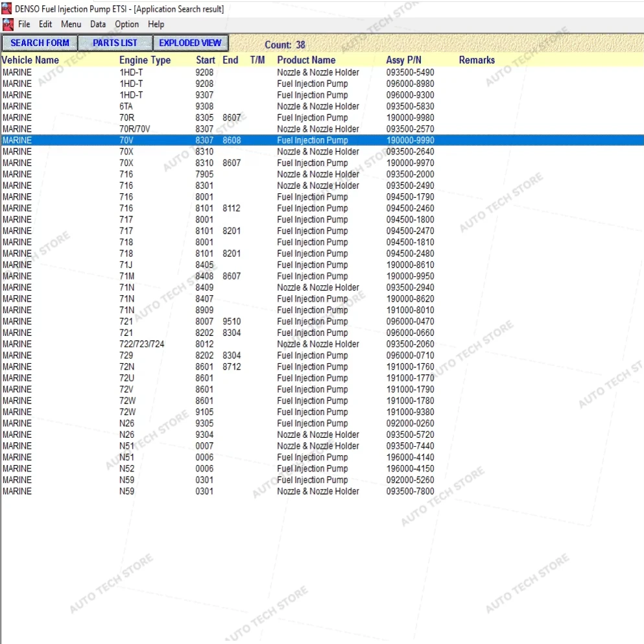Select row with part number 094500-2480

(x=322, y=254)
